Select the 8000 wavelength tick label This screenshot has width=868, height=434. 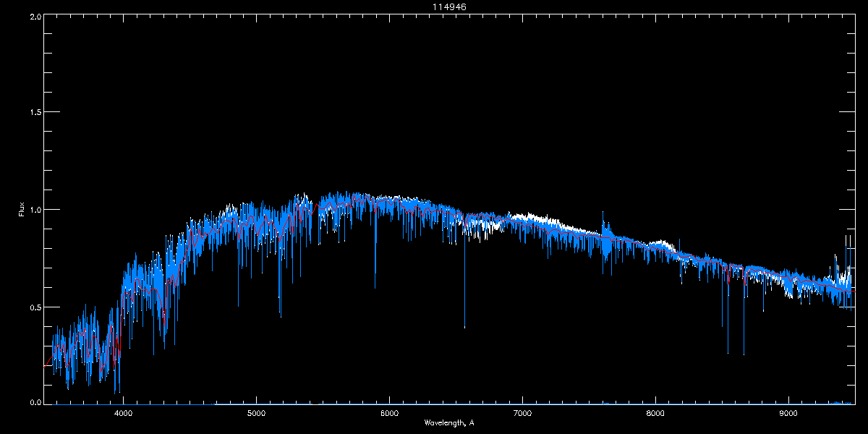click(655, 413)
